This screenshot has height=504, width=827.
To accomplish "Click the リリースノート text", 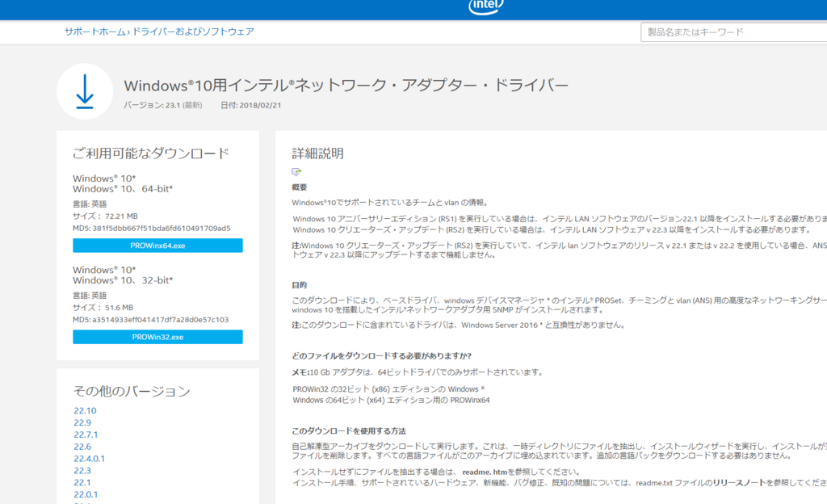I will click(x=739, y=482).
